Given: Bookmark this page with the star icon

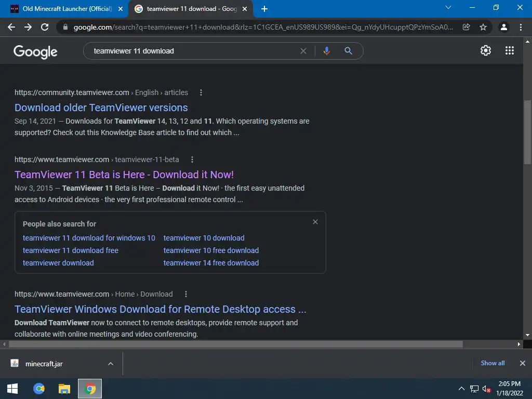Looking at the screenshot, I should (483, 27).
